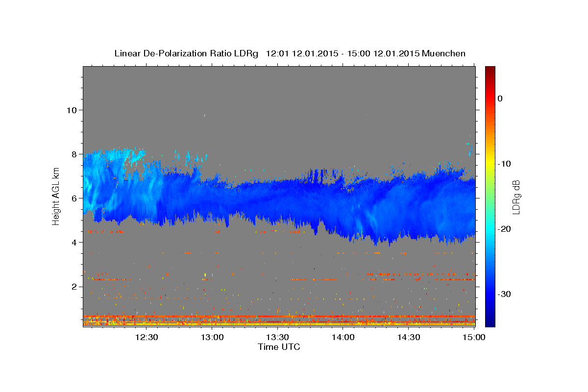The width and height of the screenshot is (588, 392).
Task: Click the 14:30 time tick label
Action: click(x=409, y=337)
